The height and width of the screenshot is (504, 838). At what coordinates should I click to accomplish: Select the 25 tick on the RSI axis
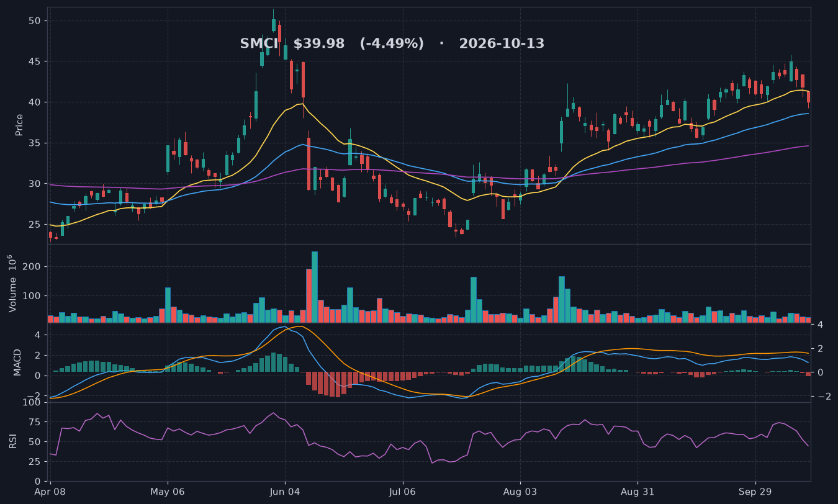coord(35,462)
